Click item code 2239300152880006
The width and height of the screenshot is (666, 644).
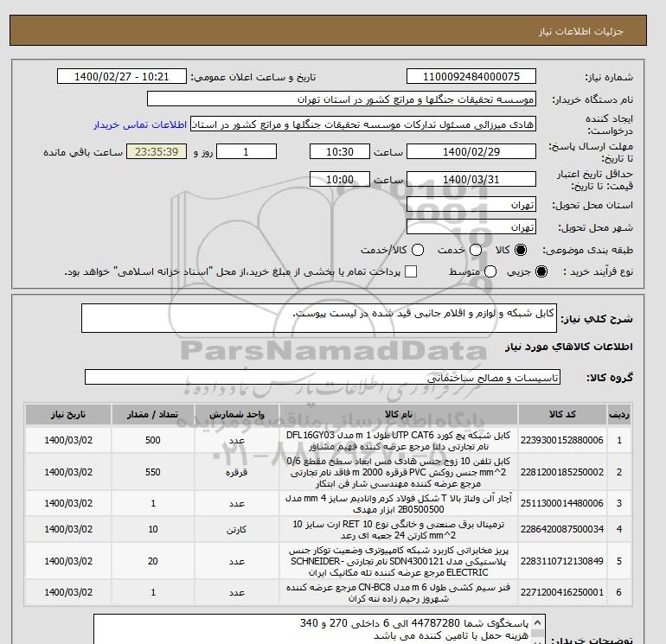point(562,440)
